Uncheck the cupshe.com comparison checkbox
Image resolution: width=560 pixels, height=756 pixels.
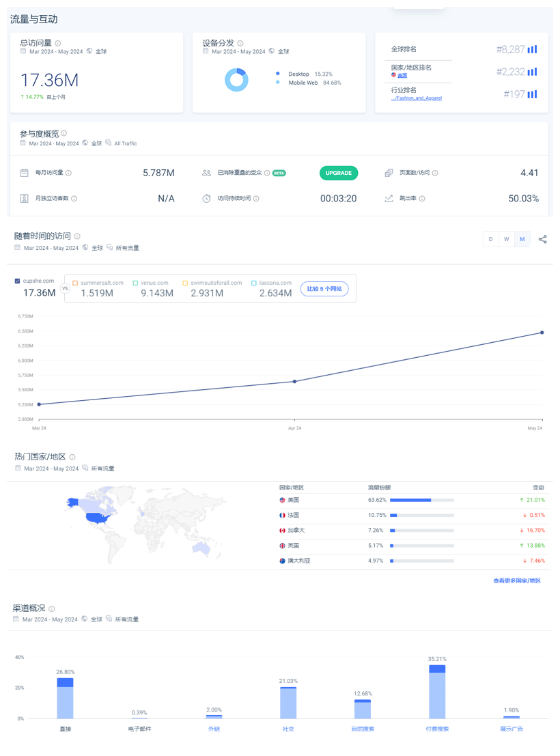coord(17,281)
